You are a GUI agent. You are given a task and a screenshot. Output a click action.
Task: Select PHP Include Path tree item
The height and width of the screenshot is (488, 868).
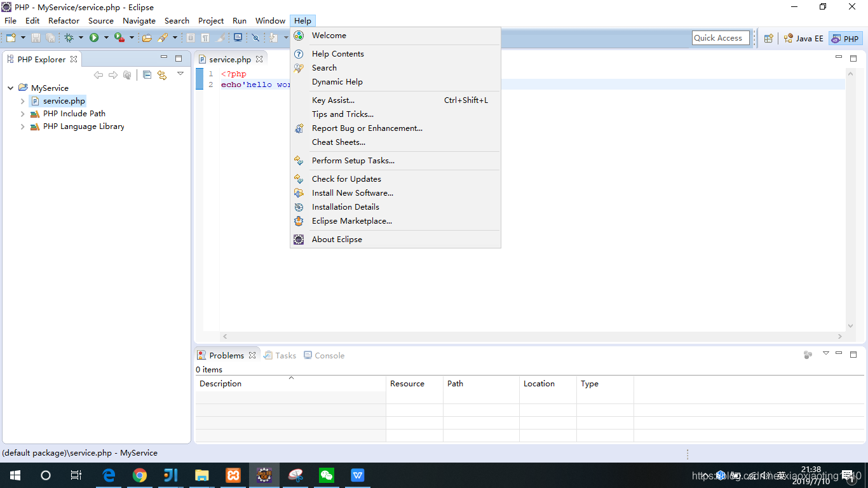coord(68,114)
